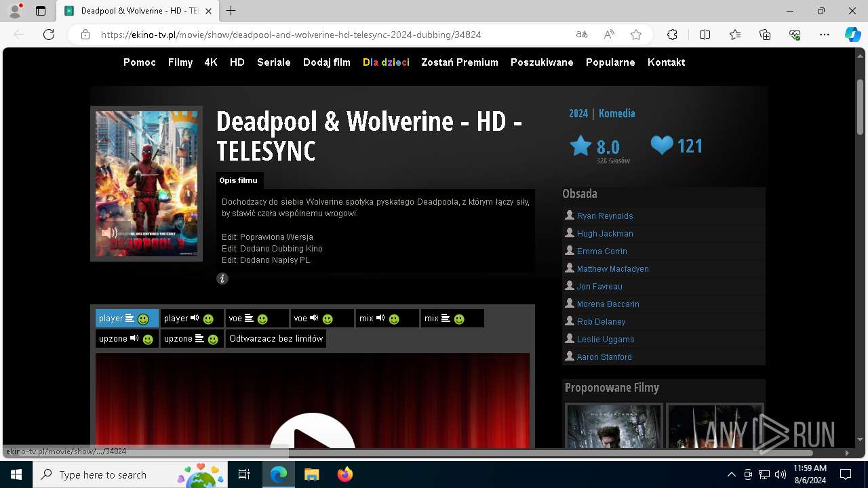Click the info icon below the description
Screen dimensions: 868x488
point(222,279)
